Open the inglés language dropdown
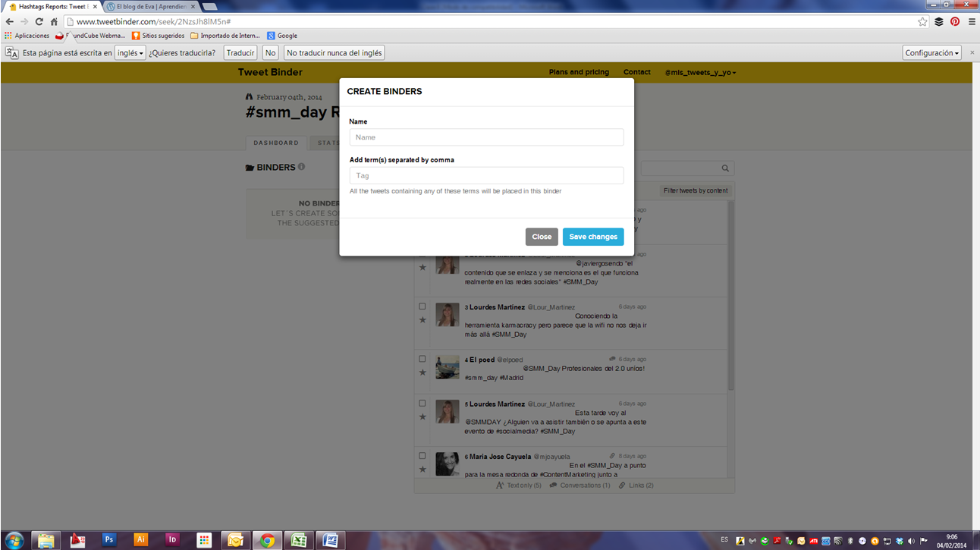 (130, 53)
